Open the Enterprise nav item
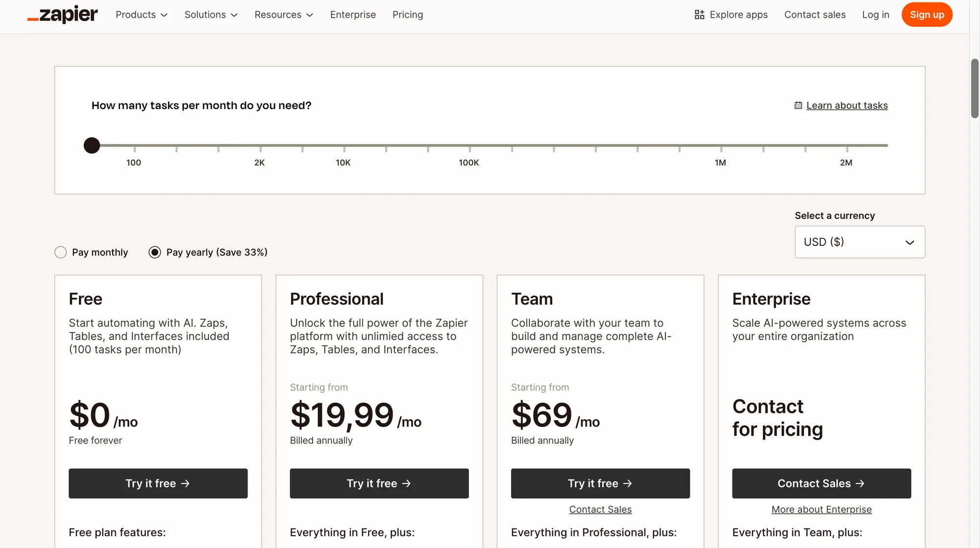This screenshot has width=980, height=548. click(353, 15)
